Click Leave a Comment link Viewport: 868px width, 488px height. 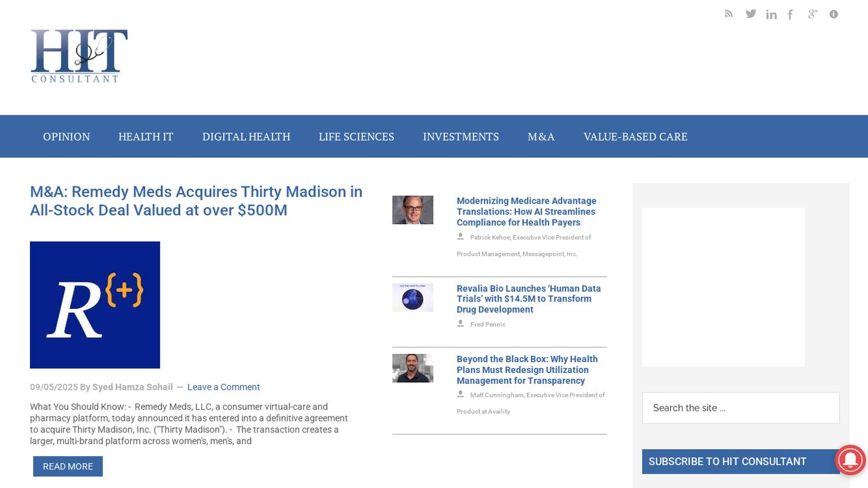pyautogui.click(x=223, y=387)
